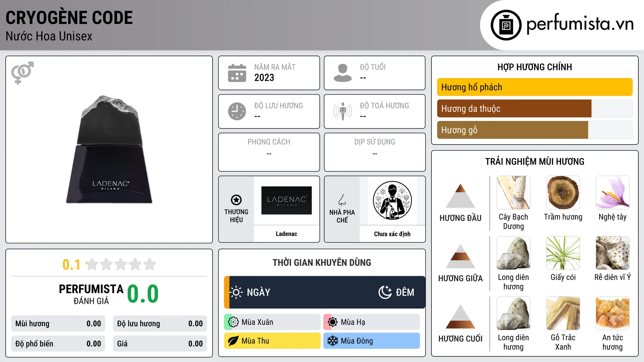The width and height of the screenshot is (644, 362).
Task: Select the Mùa Đông season bar
Action: (x=371, y=341)
